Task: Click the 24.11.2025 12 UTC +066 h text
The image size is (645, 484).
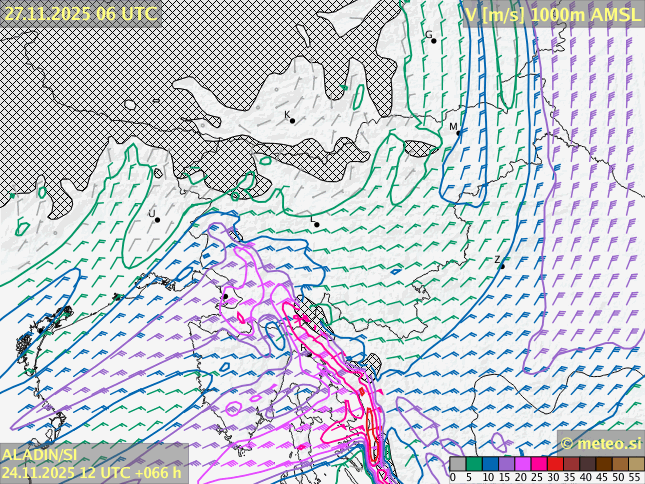Action: (x=92, y=472)
